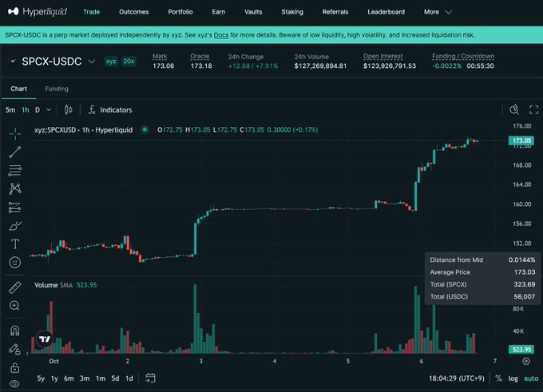
Task: Open the Indicators dialog
Action: tap(116, 109)
